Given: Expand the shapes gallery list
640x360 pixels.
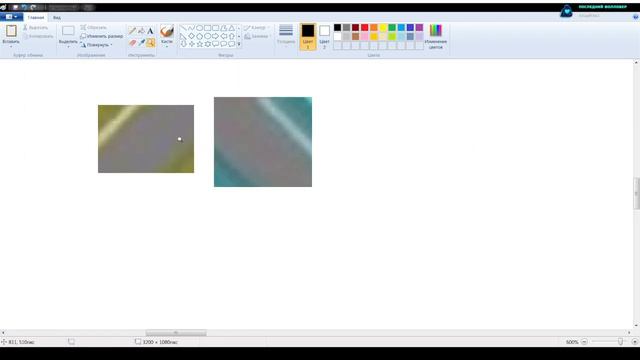Looking at the screenshot, I should coord(239,44).
